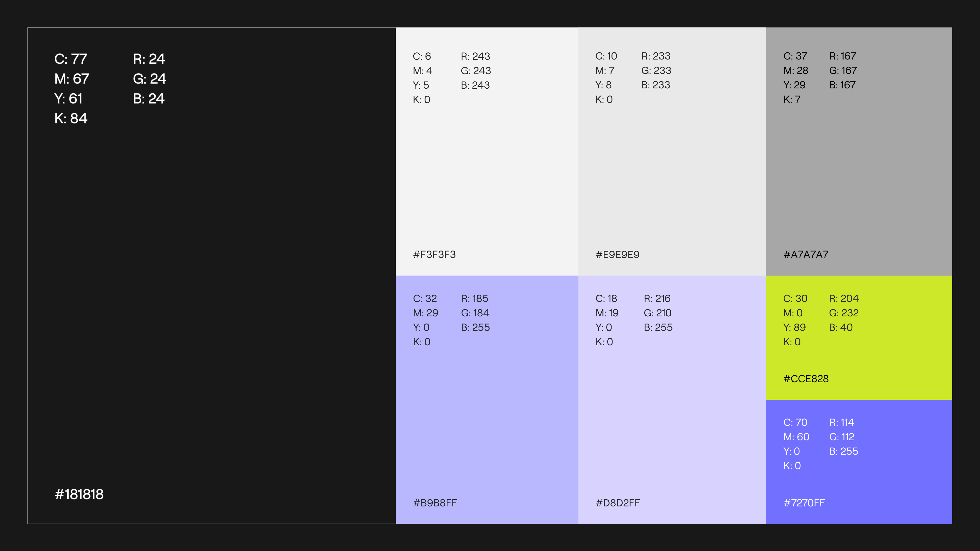Click the #A7A7A7 hex label
Screen dimensions: 980x551
(806, 254)
